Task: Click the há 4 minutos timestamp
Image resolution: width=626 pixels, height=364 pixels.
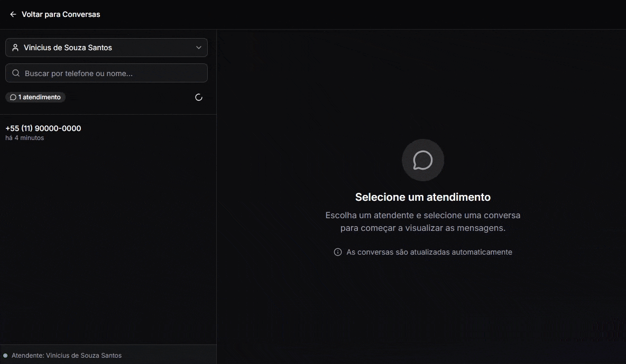Action: click(x=25, y=138)
